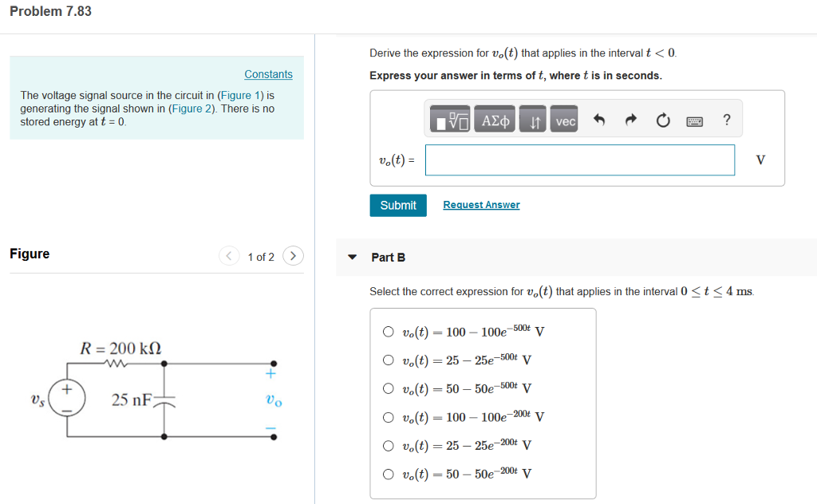Open the Greek symbols ΑΣΦ palette

click(494, 118)
